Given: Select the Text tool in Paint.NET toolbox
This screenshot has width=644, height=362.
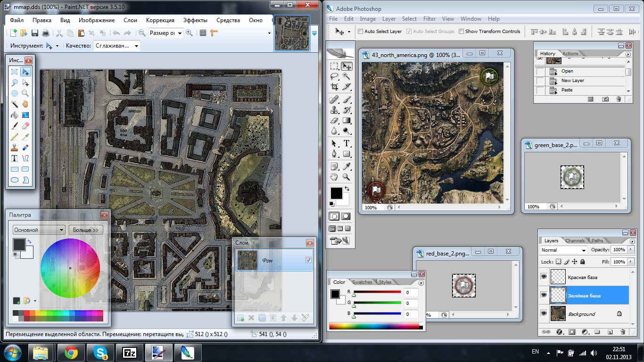Looking at the screenshot, I should coord(15,158).
